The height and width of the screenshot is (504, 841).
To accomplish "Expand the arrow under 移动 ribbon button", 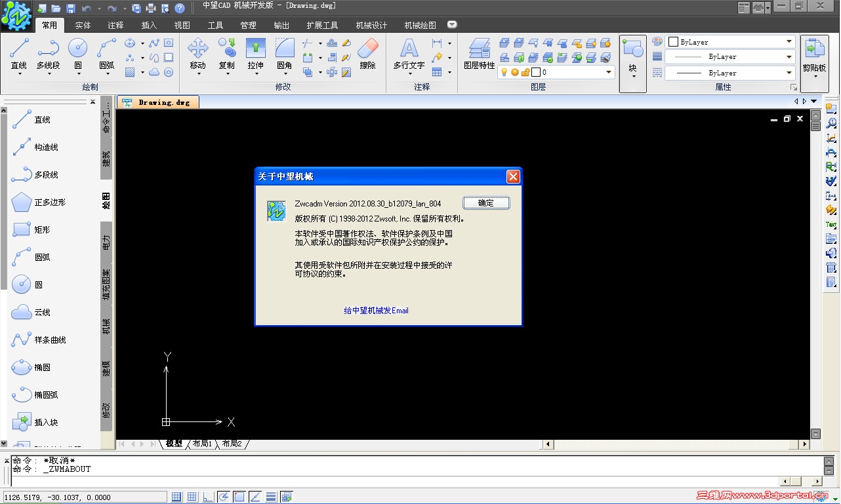I will tap(197, 73).
